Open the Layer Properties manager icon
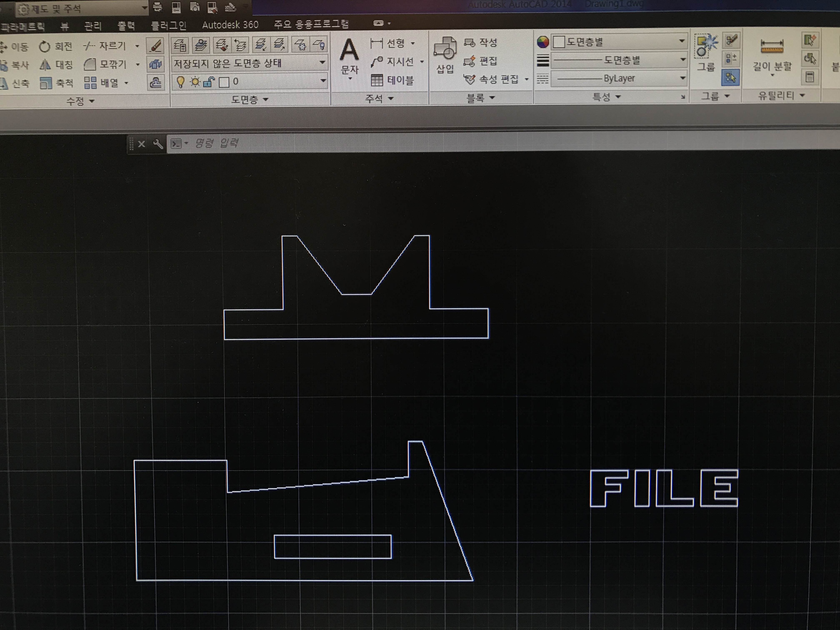The image size is (840, 630). point(180,45)
